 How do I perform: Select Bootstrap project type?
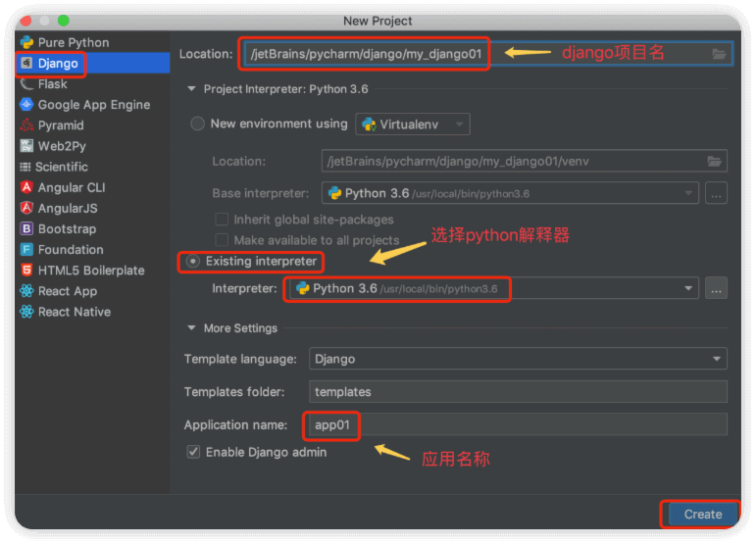92,229
